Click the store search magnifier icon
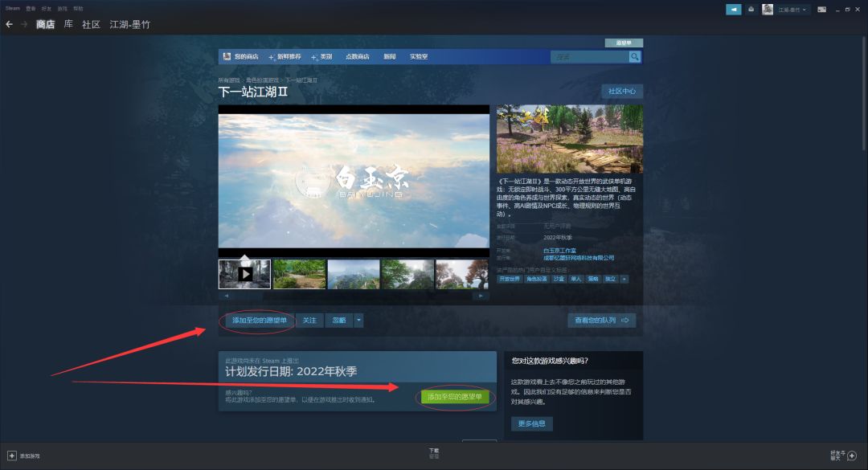This screenshot has width=868, height=470. [635, 56]
